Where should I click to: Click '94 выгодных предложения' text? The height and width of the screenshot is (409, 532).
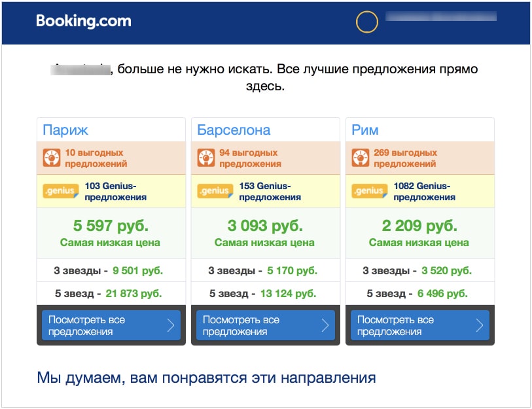tap(251, 158)
